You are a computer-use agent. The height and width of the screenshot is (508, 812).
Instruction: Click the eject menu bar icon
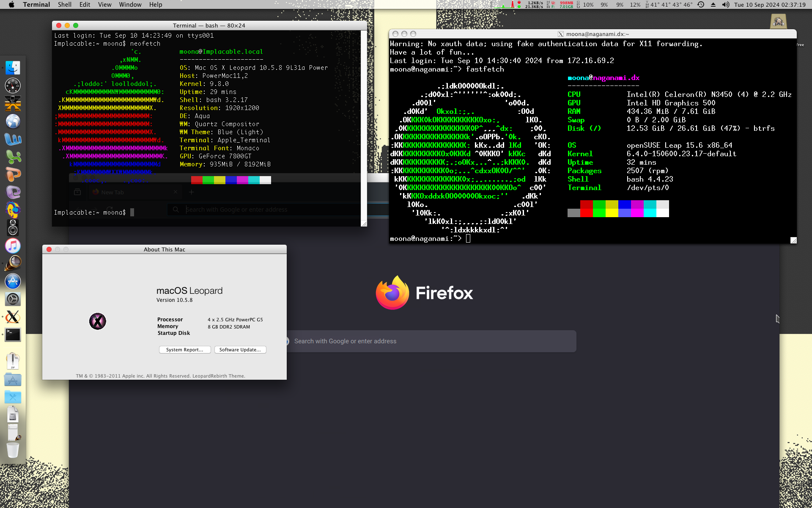click(713, 5)
